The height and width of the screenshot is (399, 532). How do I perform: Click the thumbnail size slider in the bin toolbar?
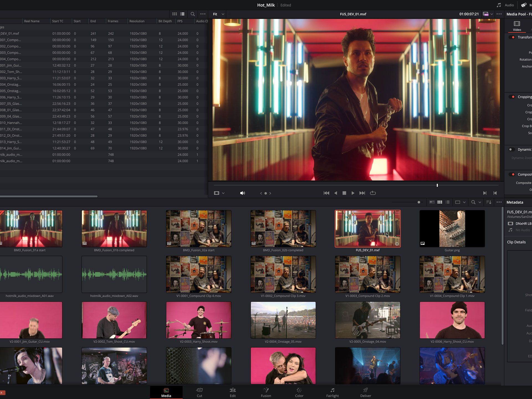(x=419, y=202)
